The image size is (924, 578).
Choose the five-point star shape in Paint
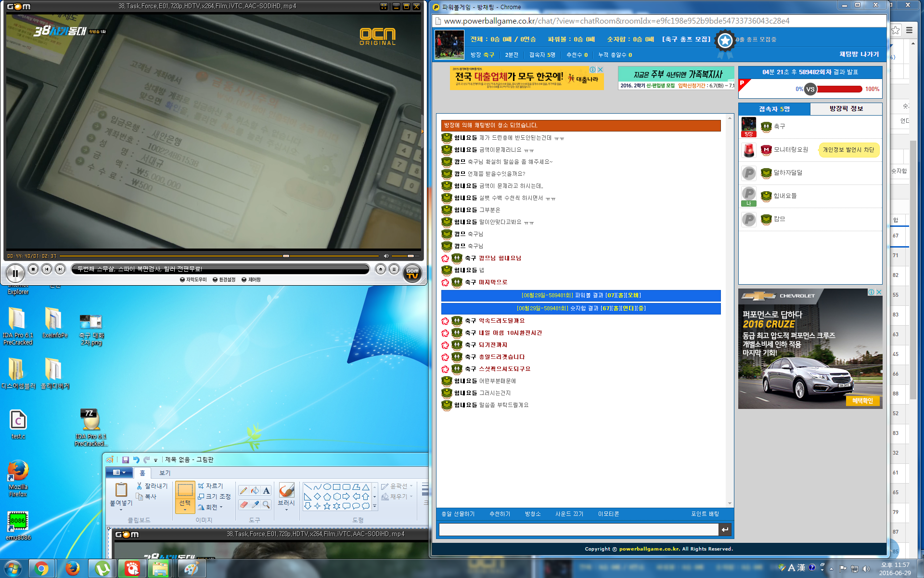327,506
